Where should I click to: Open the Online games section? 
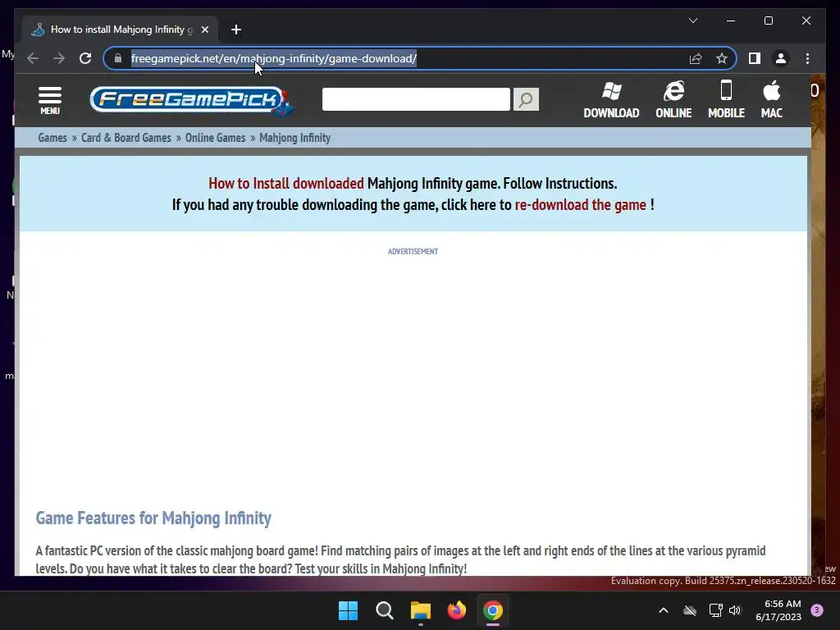[x=673, y=100]
